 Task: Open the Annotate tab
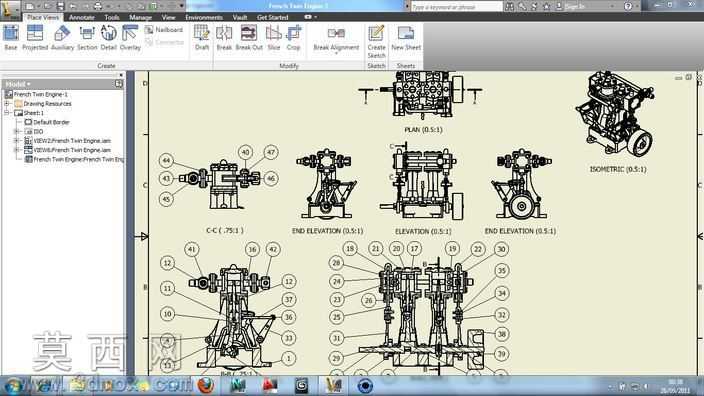(x=82, y=17)
